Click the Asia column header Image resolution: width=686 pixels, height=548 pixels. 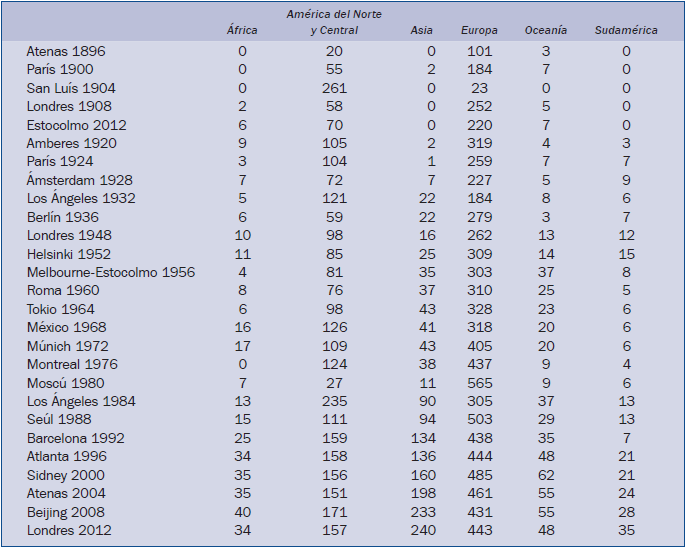[422, 30]
